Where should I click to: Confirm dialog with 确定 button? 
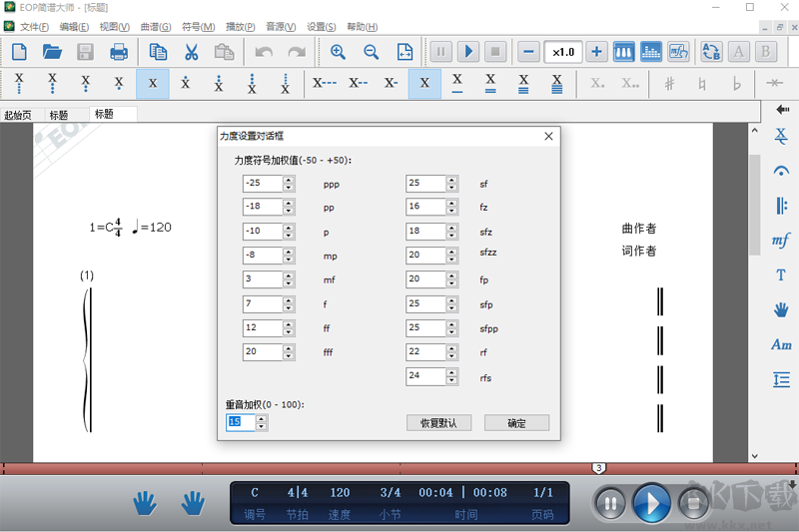(516, 423)
